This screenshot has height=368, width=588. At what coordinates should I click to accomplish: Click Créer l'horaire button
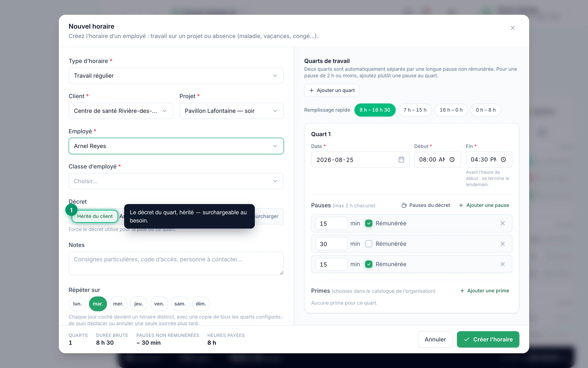(488, 339)
